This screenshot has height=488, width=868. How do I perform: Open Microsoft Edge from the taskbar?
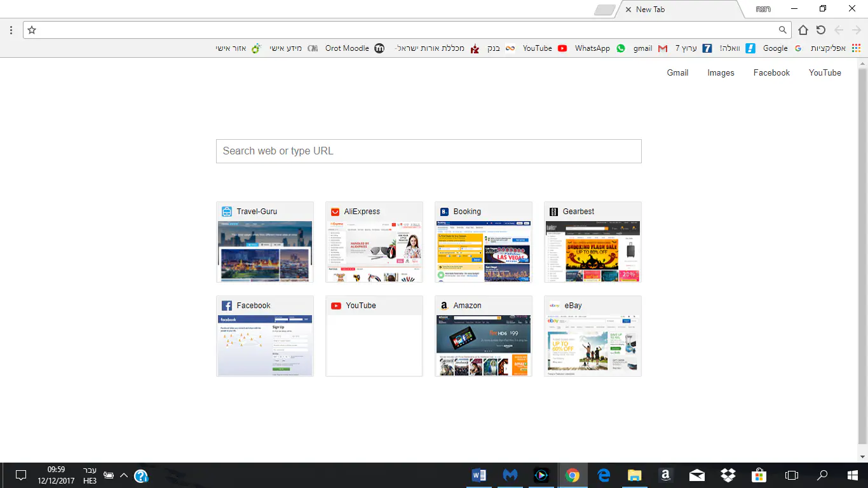604,475
